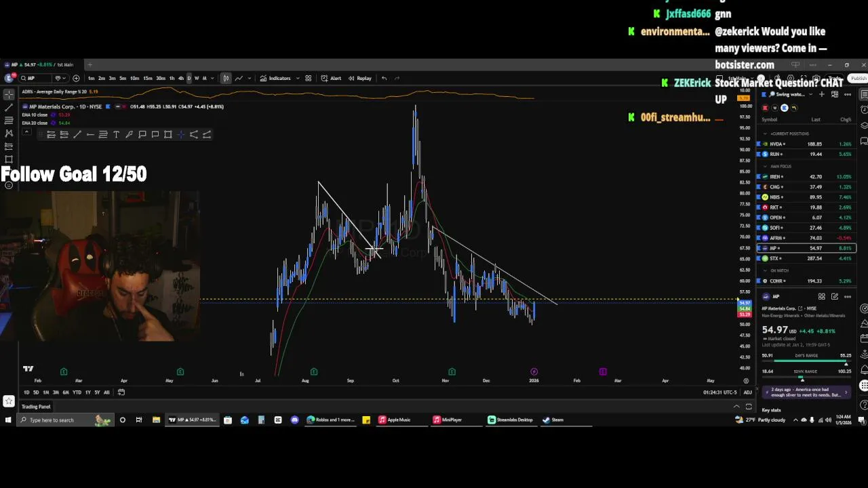Viewport: 868px width, 488px height.
Task: Click the Publish button
Action: [x=858, y=78]
